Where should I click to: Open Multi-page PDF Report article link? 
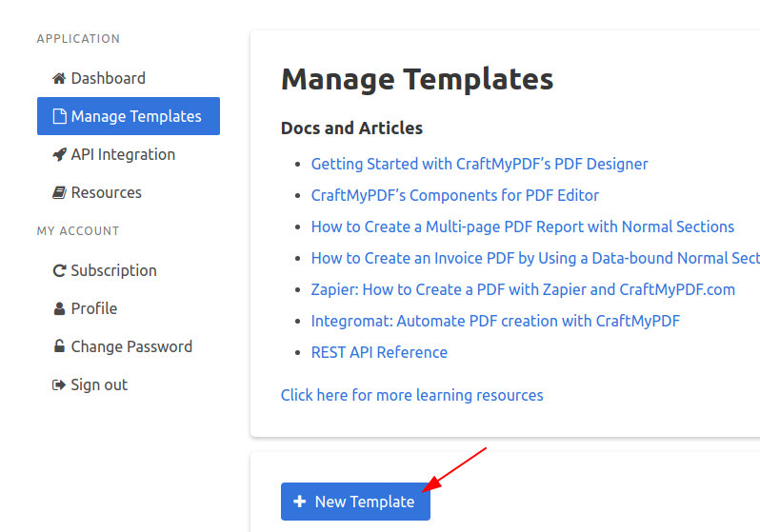point(523,227)
